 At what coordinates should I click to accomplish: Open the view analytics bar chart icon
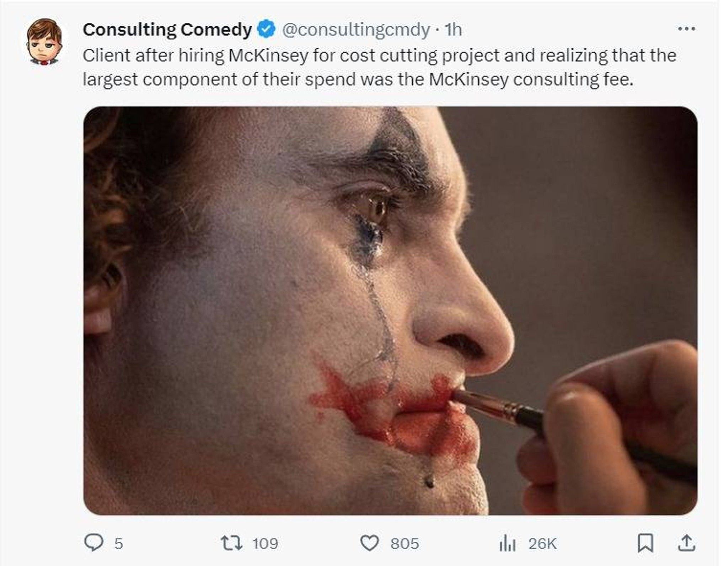(507, 544)
